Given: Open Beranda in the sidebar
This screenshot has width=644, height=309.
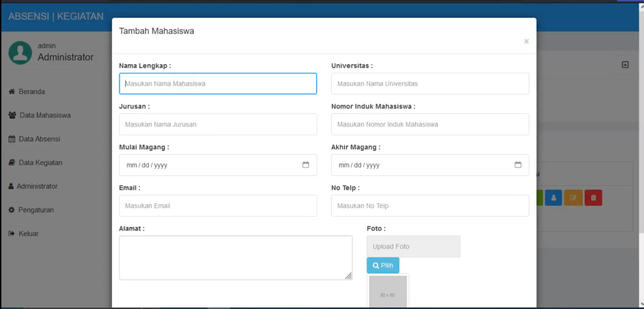Looking at the screenshot, I should [26, 92].
